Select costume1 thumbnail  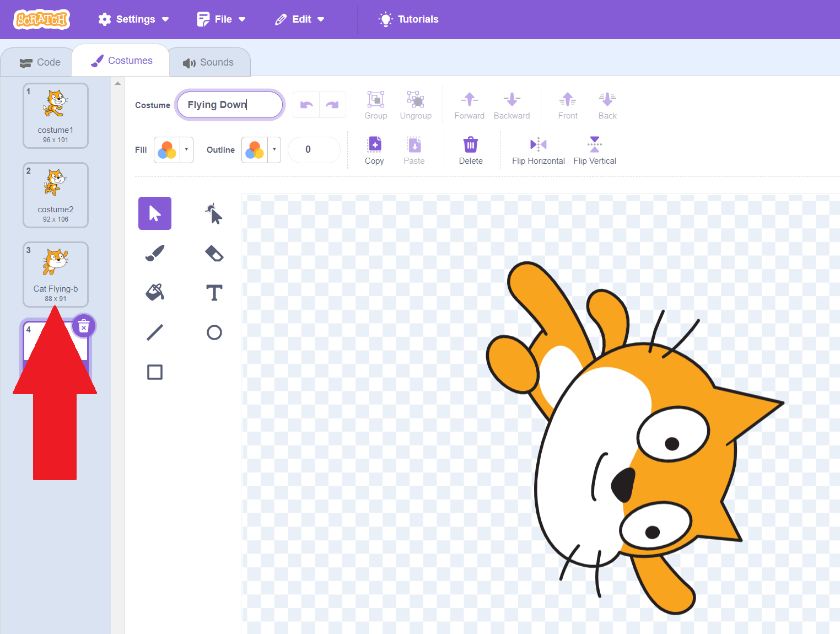[x=56, y=116]
